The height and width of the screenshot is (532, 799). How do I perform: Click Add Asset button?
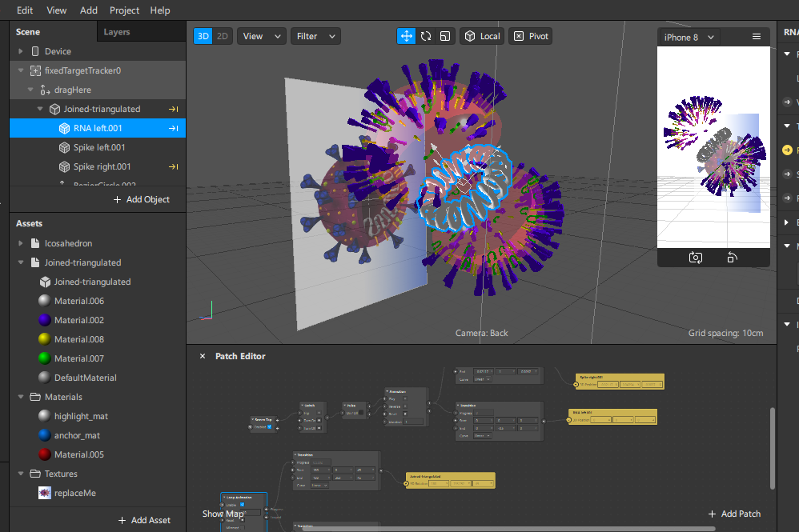coord(144,520)
